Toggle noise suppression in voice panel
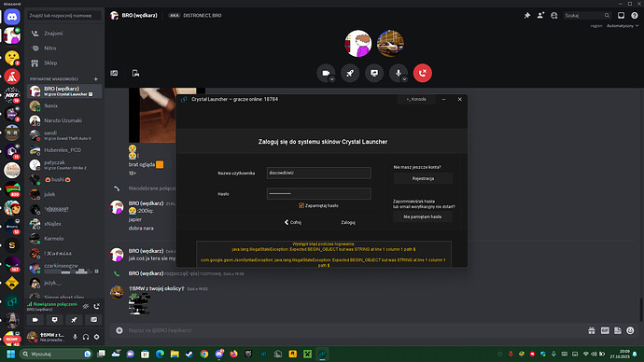The height and width of the screenshot is (362, 644). [86, 306]
